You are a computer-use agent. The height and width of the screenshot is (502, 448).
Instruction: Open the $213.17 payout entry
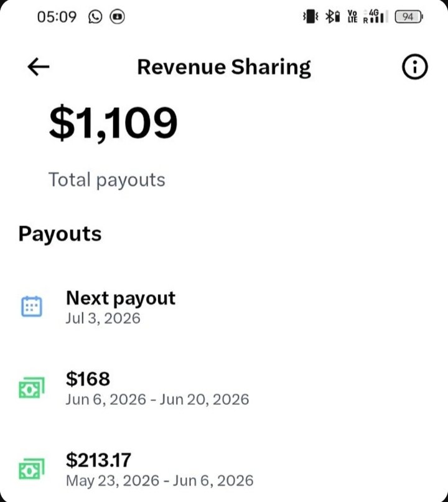[224, 470]
